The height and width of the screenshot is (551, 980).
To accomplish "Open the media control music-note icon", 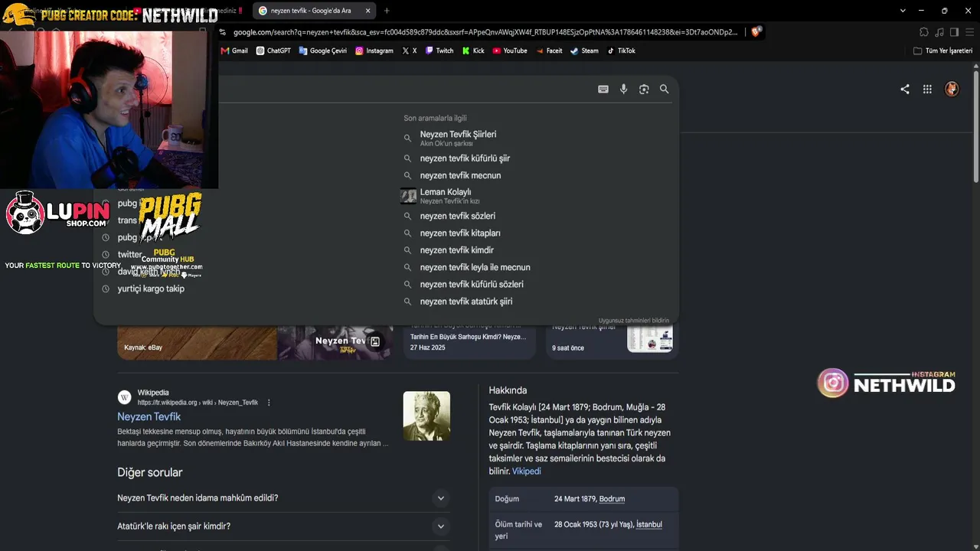I will (939, 32).
